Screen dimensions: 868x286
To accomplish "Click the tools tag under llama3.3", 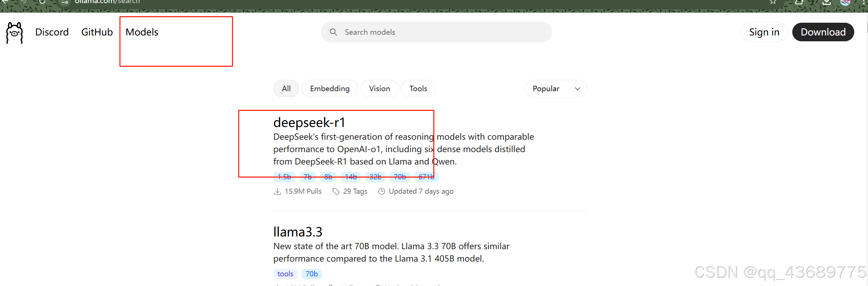I will (x=285, y=274).
